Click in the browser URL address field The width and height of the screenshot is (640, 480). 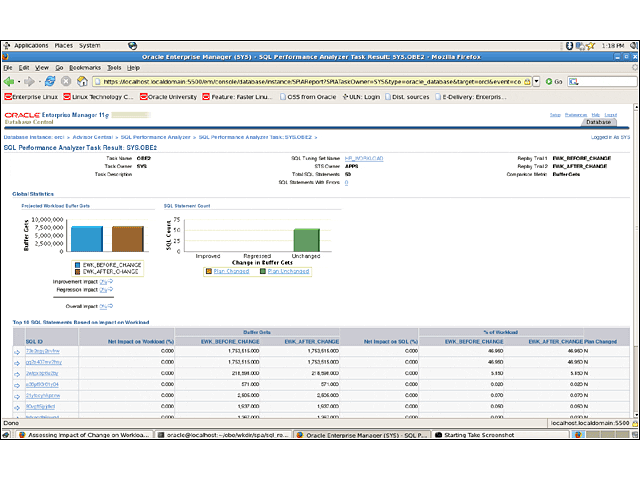pyautogui.click(x=311, y=82)
